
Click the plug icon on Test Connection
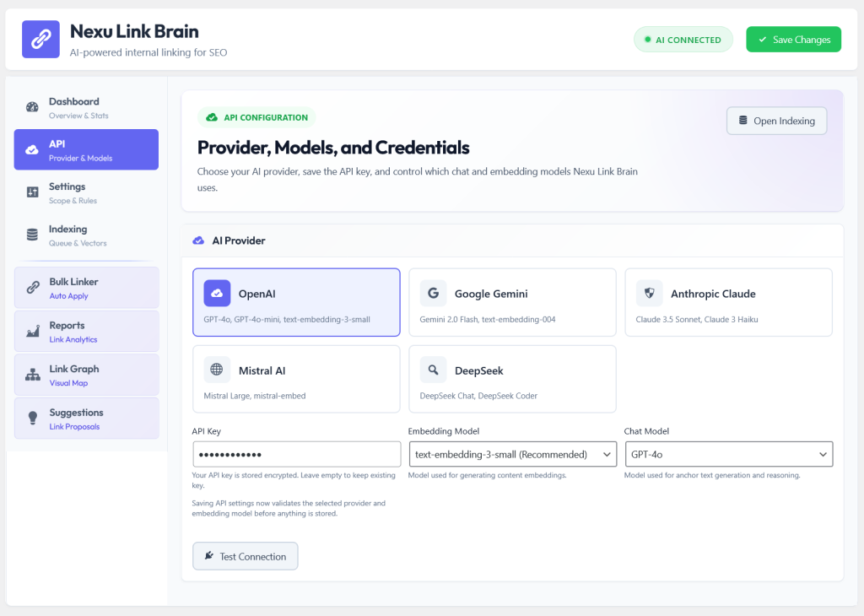[209, 555]
